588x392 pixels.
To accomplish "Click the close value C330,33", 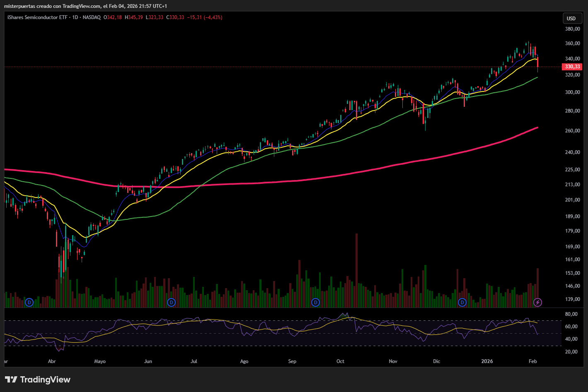I will tap(175, 17).
